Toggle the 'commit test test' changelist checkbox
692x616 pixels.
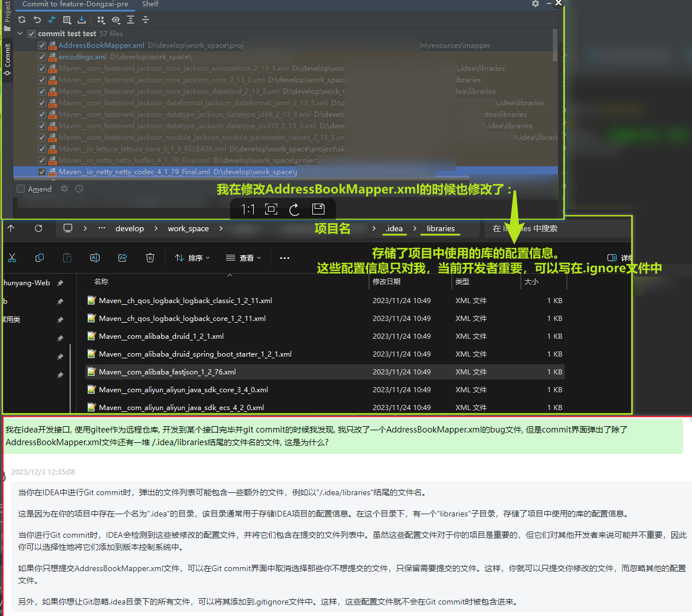pos(32,34)
